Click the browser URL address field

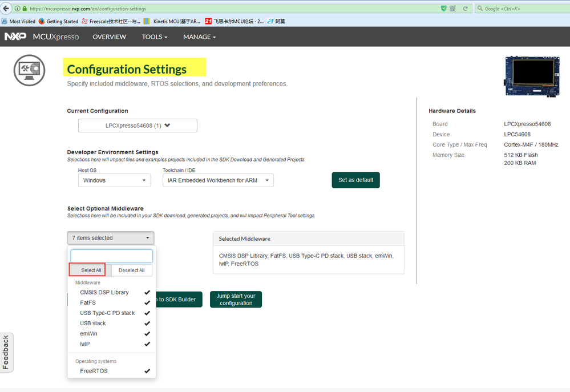click(x=233, y=9)
